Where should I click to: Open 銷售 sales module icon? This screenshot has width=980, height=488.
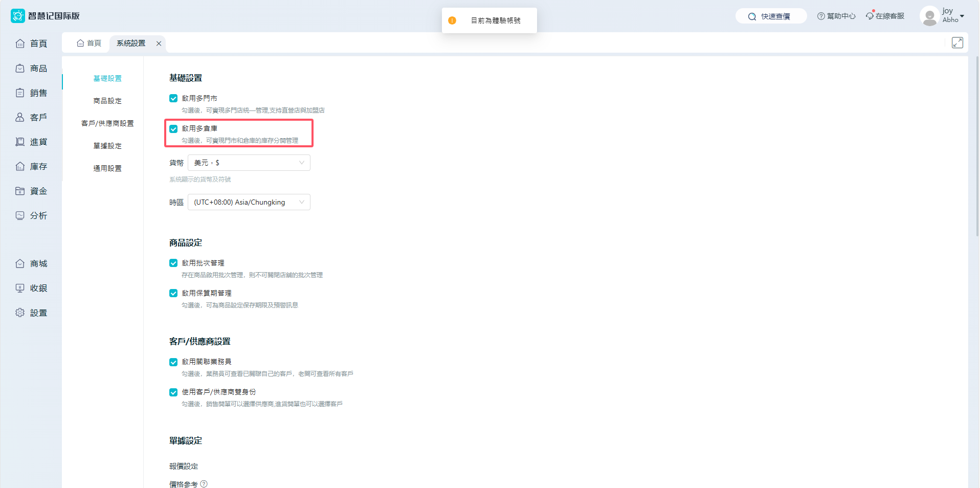click(20, 93)
